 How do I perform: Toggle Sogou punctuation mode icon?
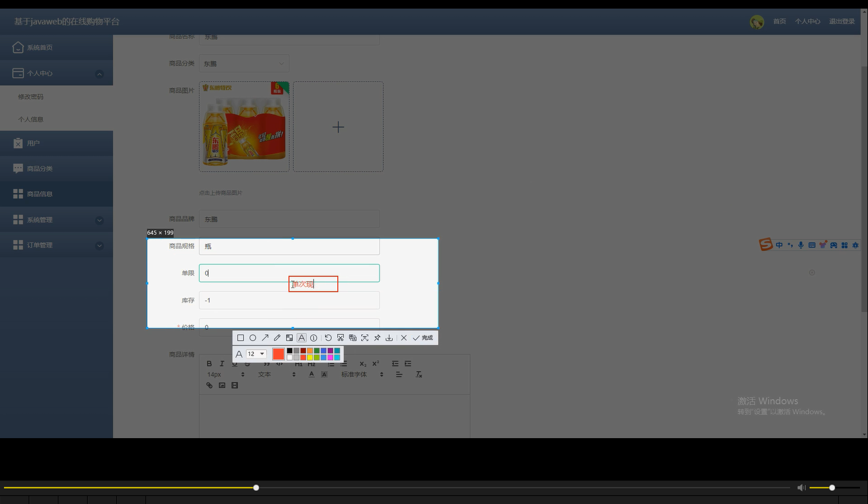[790, 245]
